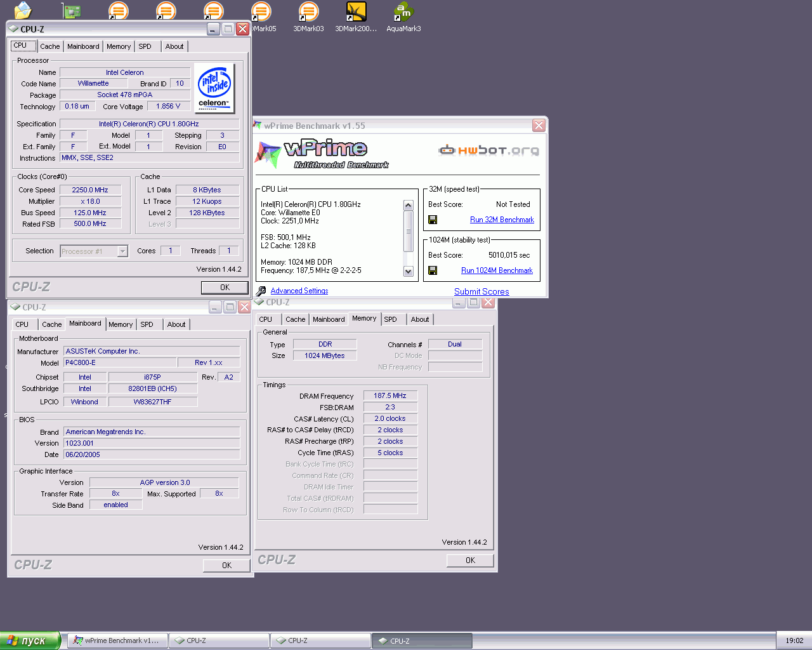Click the title icon of the CPU-Z Memory window
The image size is (812, 650).
(259, 302)
